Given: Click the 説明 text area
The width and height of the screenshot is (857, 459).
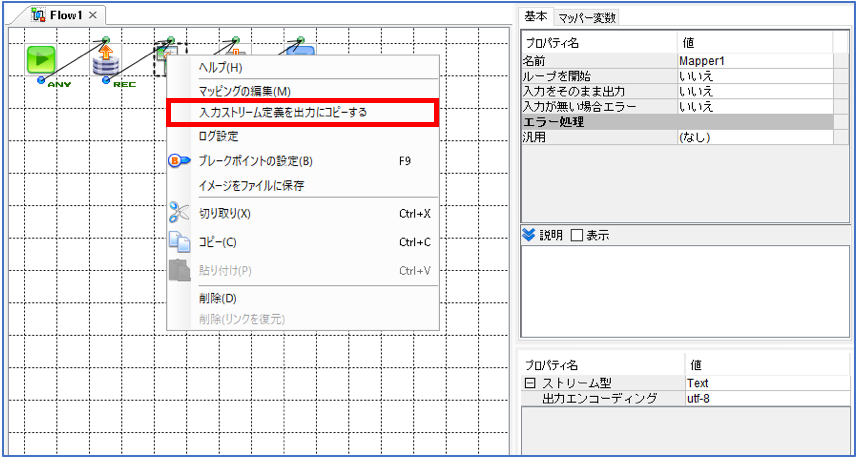Looking at the screenshot, I should click(685, 292).
